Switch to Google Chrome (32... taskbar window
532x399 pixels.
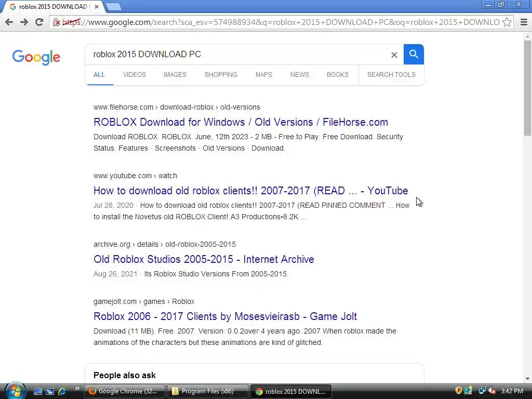[x=125, y=391]
